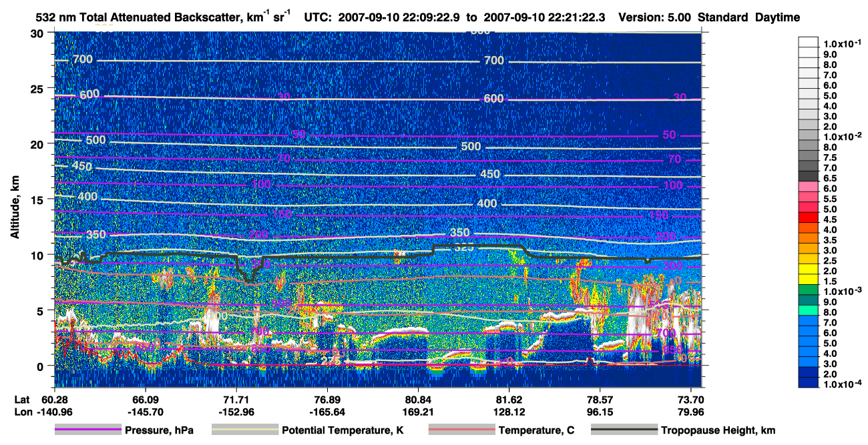Click the red Temperature legend line sample
The image size is (868, 445).
click(x=461, y=430)
